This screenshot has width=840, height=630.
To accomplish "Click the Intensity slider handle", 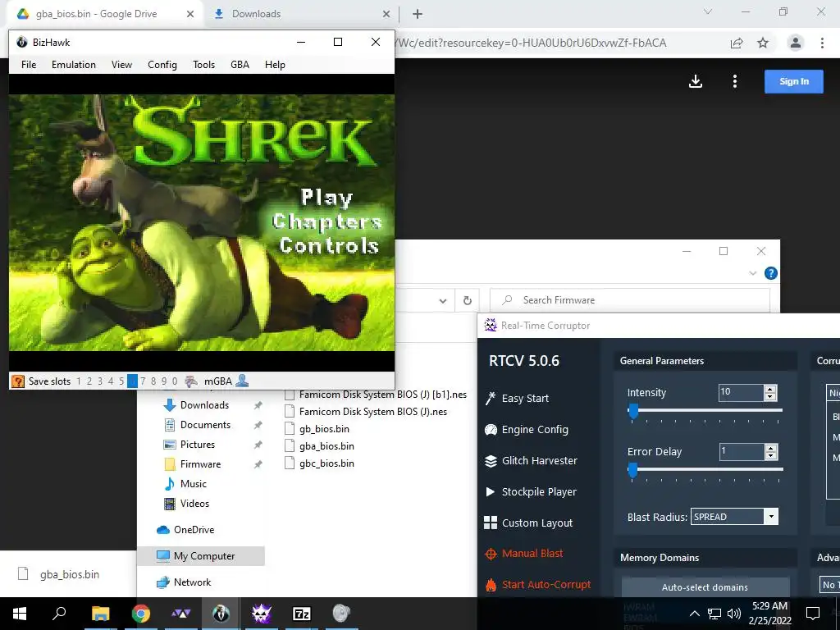I will [633, 411].
